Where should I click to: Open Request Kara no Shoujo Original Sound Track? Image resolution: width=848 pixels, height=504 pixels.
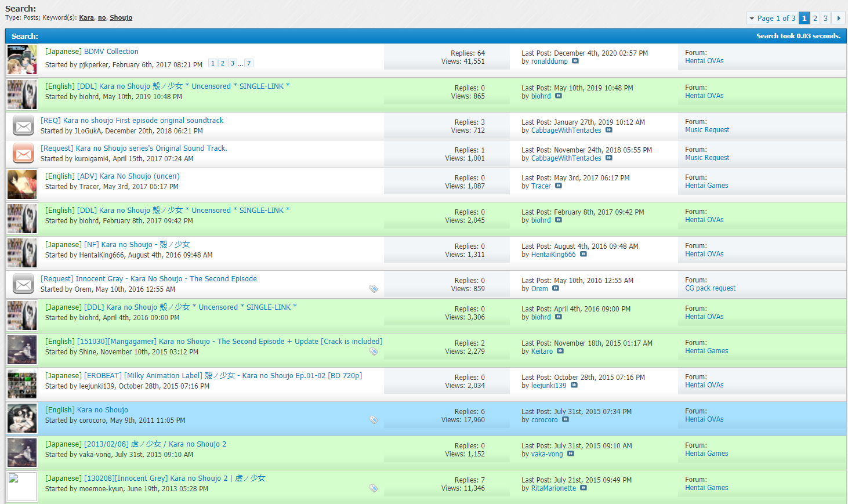pos(151,148)
